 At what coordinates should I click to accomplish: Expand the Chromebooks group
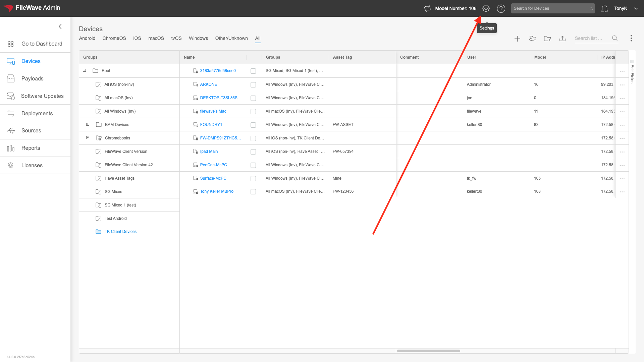88,138
